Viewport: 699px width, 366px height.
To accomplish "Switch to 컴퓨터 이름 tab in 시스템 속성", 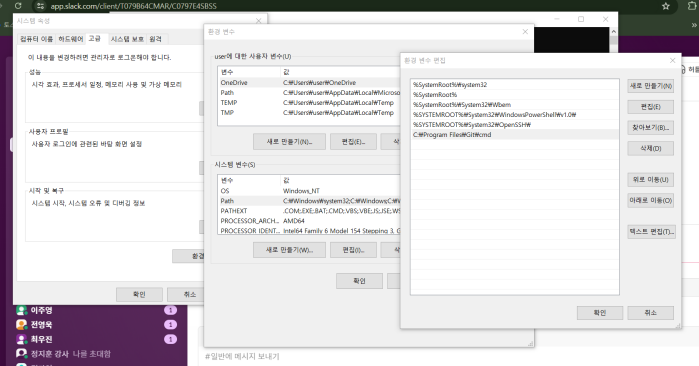I will point(37,39).
